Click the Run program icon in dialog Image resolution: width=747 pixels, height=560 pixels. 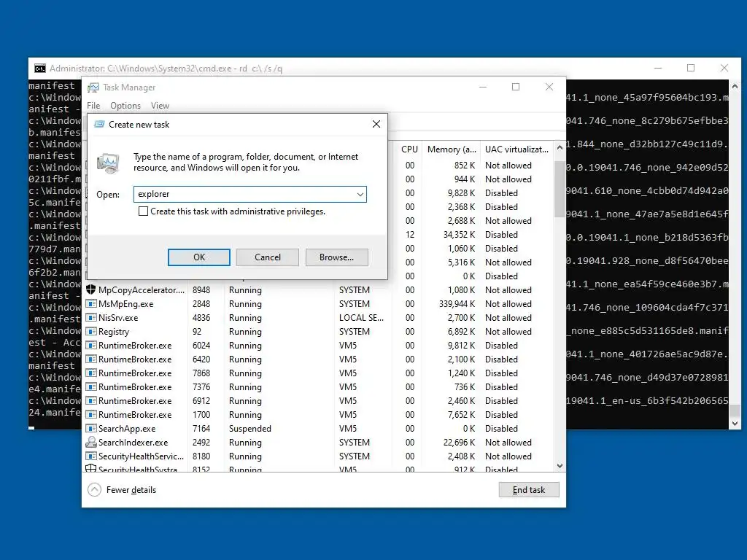tap(108, 163)
